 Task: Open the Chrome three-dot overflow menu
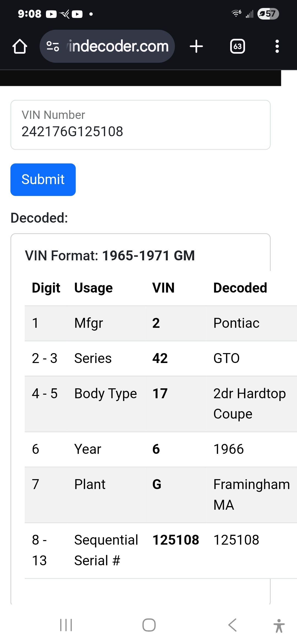(277, 46)
